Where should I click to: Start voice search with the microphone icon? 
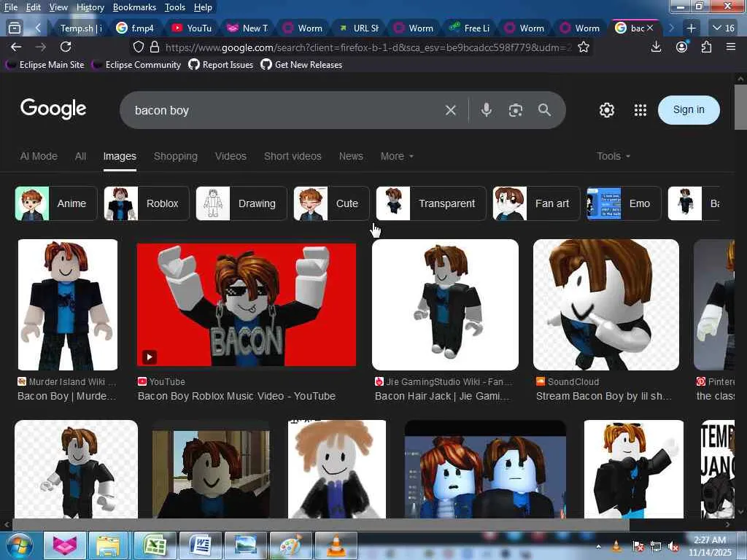coord(486,110)
